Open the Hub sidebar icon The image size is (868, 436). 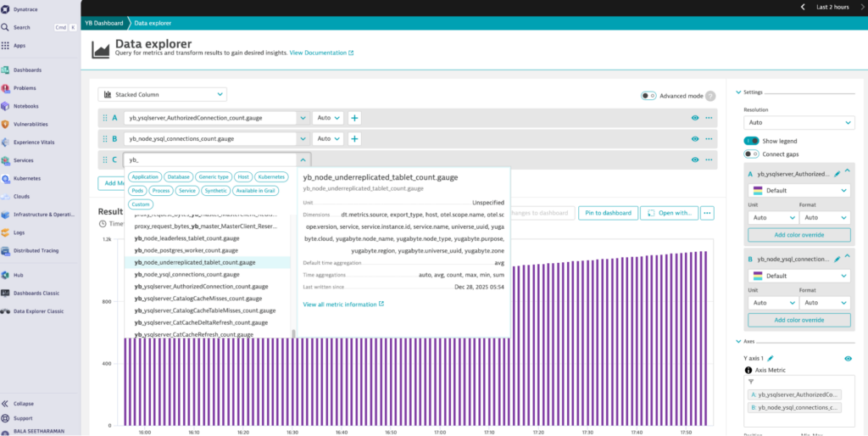5,276
